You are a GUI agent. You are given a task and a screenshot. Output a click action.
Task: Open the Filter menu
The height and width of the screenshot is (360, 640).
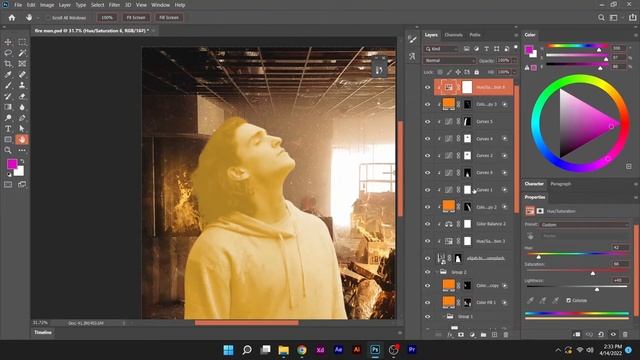114,5
